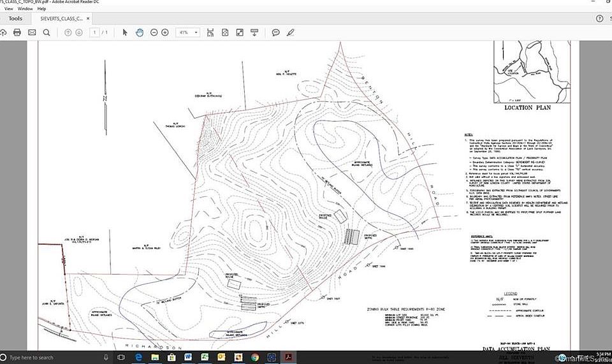
Task: Select the SIEVERTS_CLASS_C document tab
Action: point(61,18)
